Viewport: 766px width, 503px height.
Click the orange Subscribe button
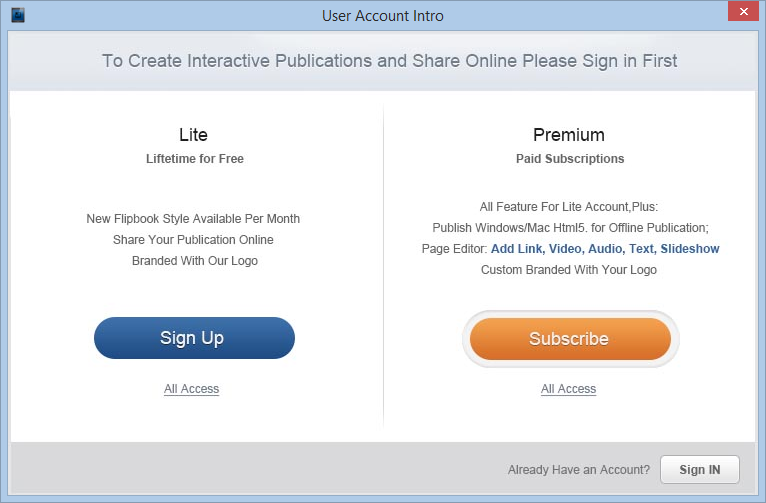[570, 339]
